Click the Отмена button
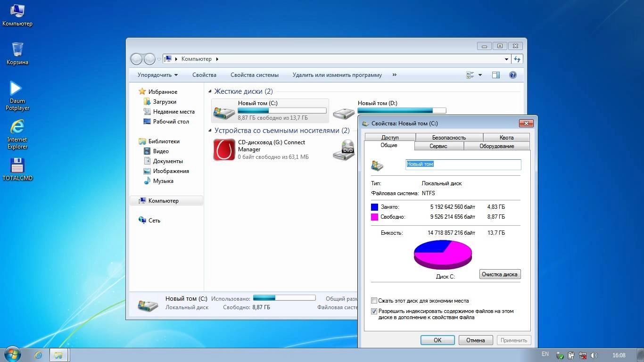The width and height of the screenshot is (644, 362). point(475,340)
